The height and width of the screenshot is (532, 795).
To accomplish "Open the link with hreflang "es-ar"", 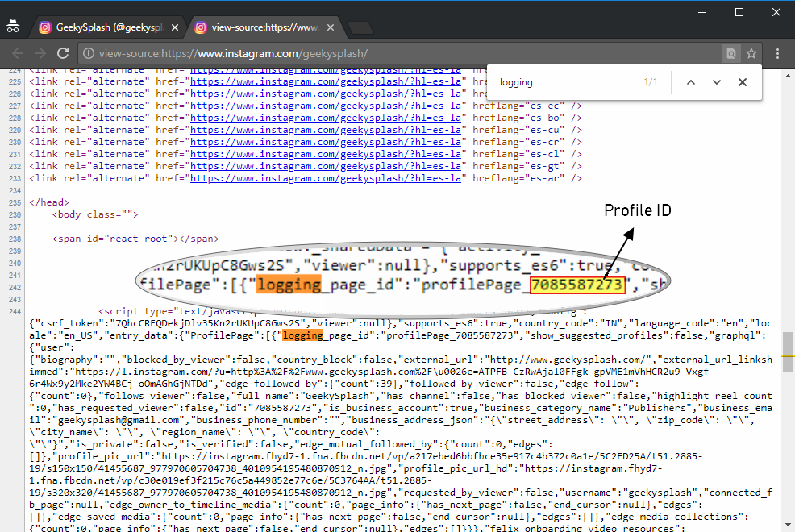I will coord(326,178).
